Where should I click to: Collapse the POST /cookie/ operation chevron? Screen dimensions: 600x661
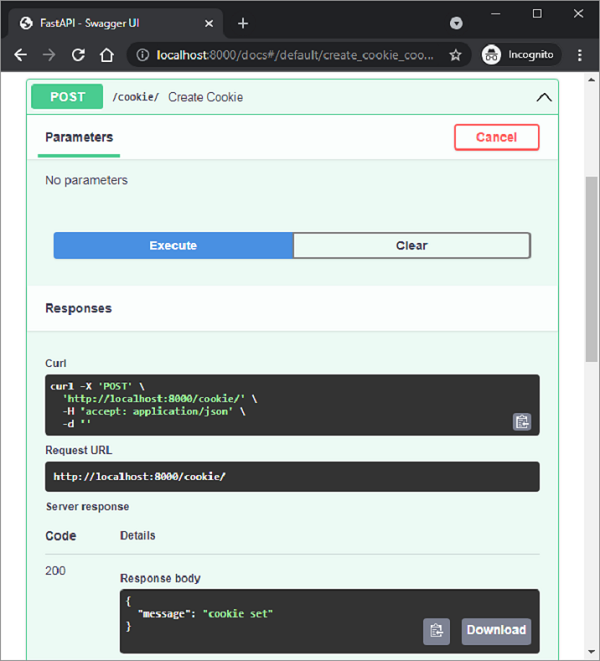[543, 97]
